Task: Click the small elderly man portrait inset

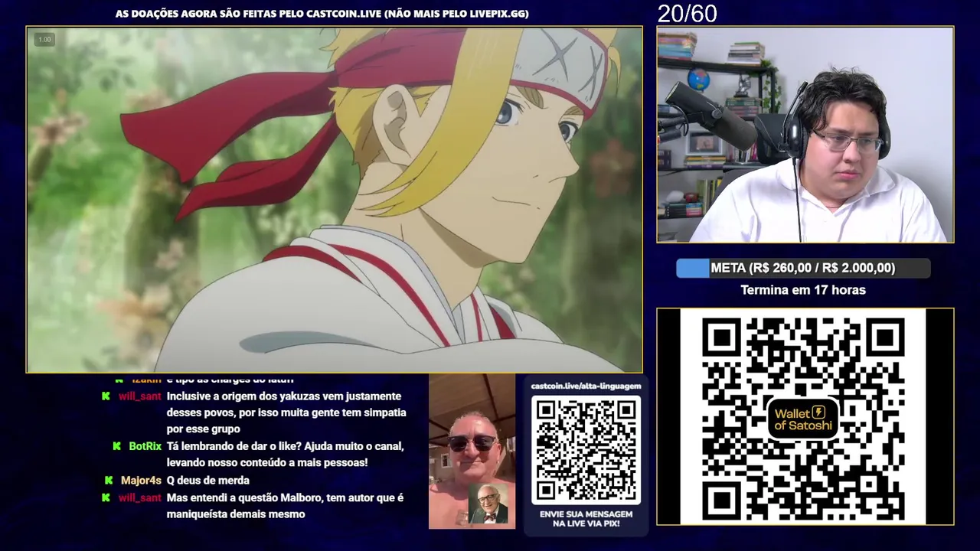Action: pyautogui.click(x=488, y=504)
